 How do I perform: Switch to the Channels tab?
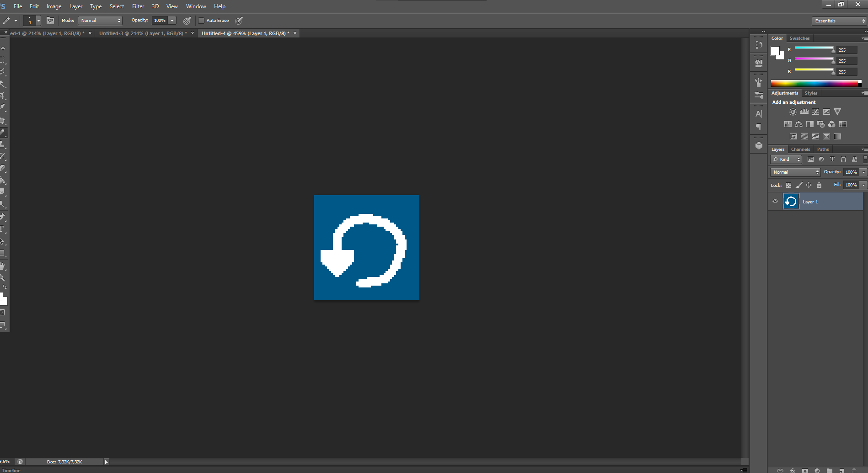pyautogui.click(x=800, y=149)
